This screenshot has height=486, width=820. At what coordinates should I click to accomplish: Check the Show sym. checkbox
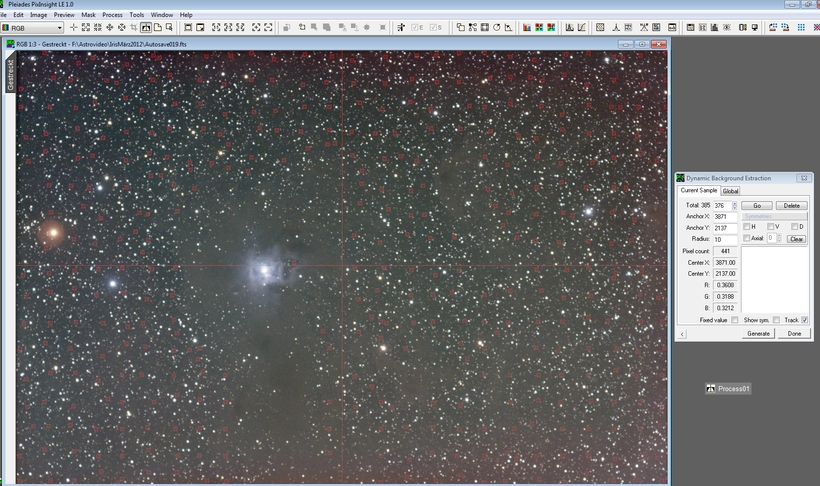[x=776, y=320]
